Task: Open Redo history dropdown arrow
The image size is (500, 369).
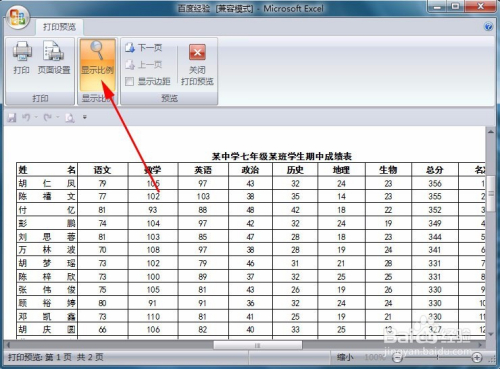Action: pos(57,117)
